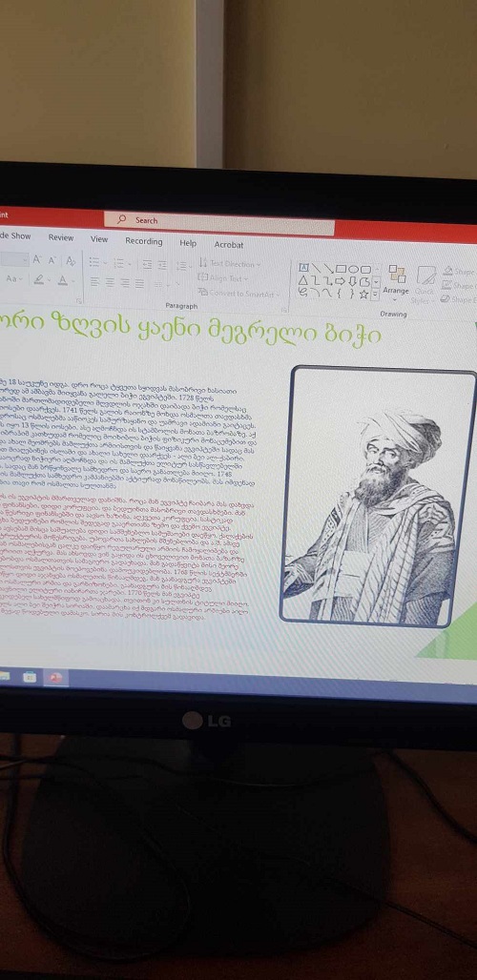Image resolution: width=477 pixels, height=980 pixels.
Task: Open the Recording ribbon tab
Action: 144,241
